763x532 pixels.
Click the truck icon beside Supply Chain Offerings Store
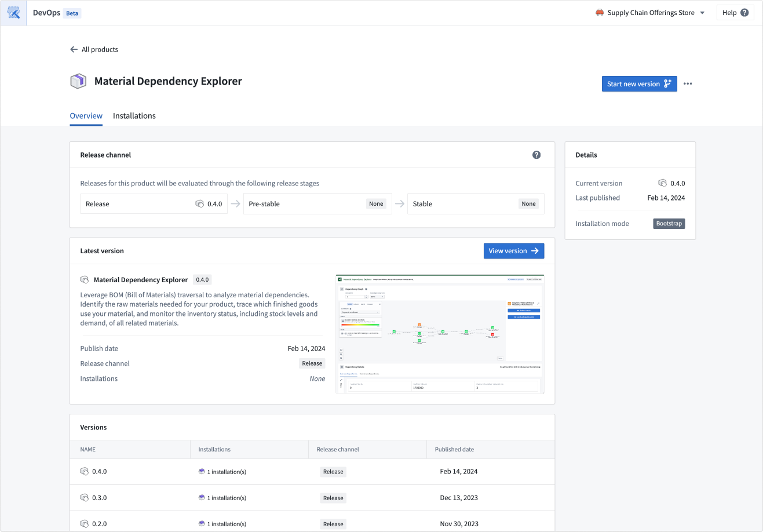coord(598,12)
